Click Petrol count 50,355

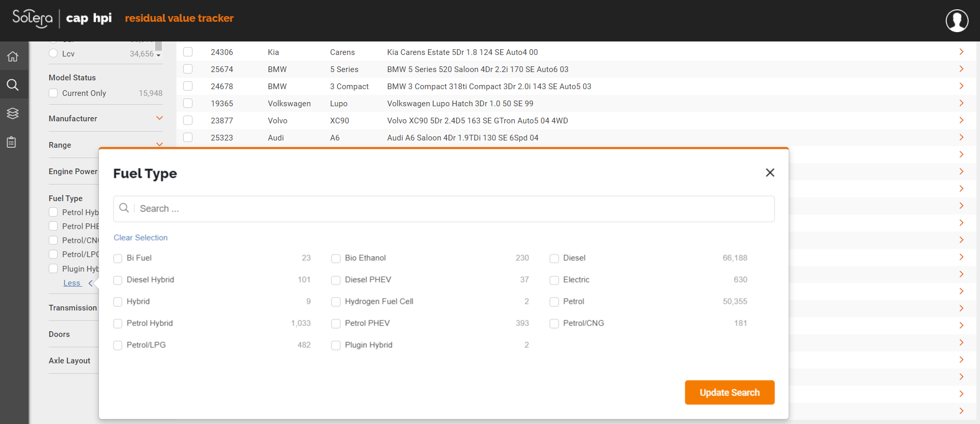(735, 301)
